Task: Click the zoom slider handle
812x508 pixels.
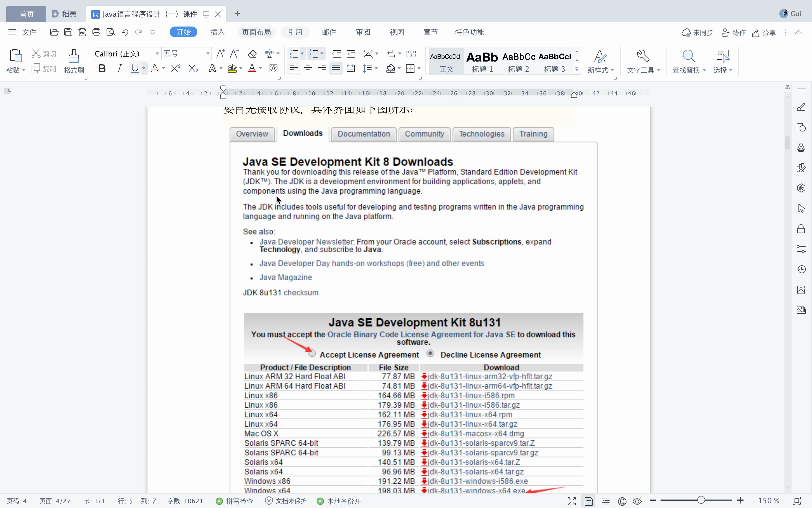Action: [x=701, y=500]
